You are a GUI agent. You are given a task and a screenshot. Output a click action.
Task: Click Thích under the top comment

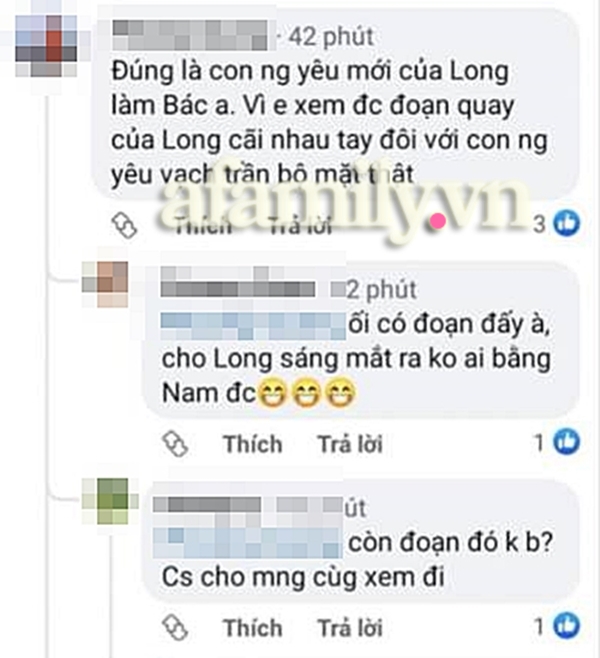(203, 227)
